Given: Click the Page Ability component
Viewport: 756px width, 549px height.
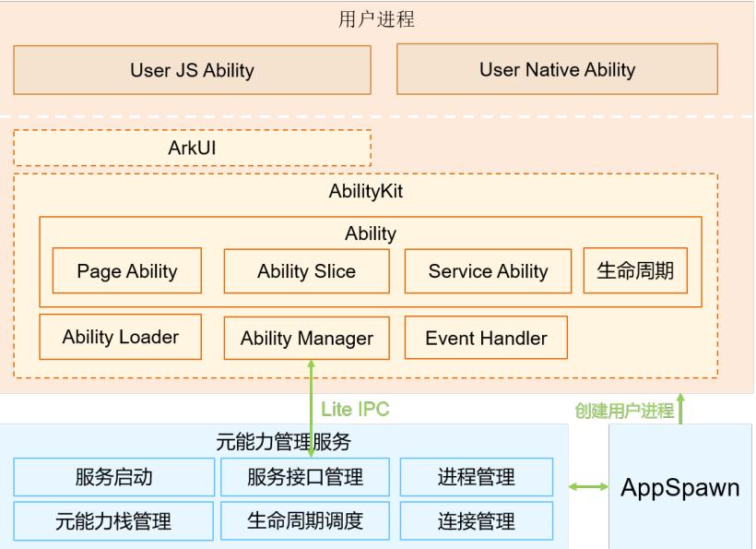Looking at the screenshot, I should click(x=126, y=270).
